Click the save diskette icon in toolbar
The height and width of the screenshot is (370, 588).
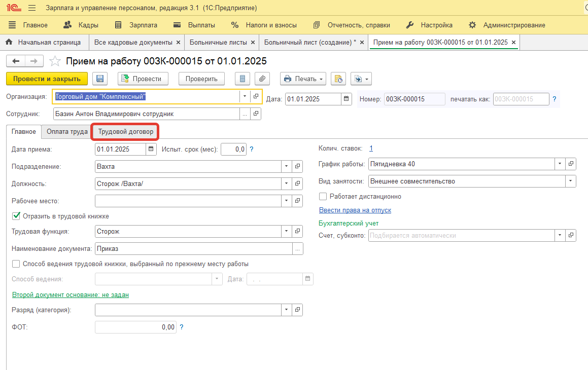[99, 79]
